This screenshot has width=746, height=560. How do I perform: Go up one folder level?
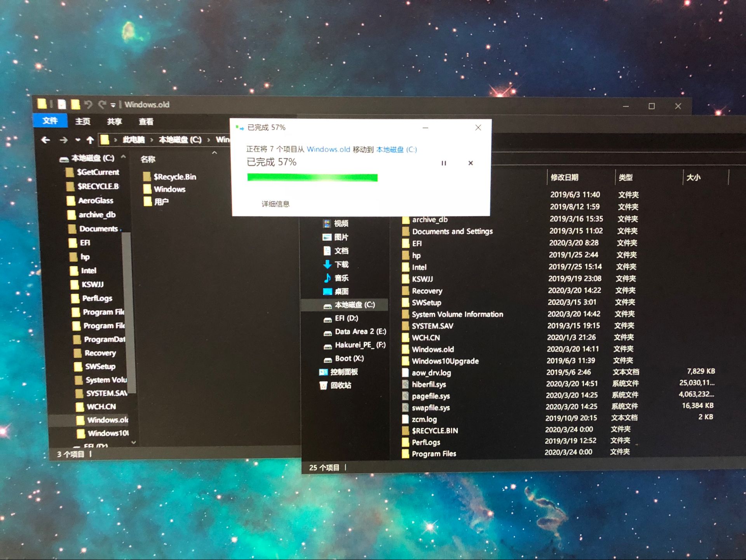point(90,140)
